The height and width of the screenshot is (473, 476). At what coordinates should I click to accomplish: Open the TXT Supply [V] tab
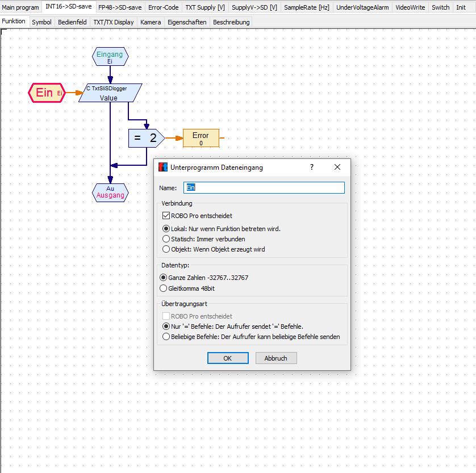tap(205, 7)
